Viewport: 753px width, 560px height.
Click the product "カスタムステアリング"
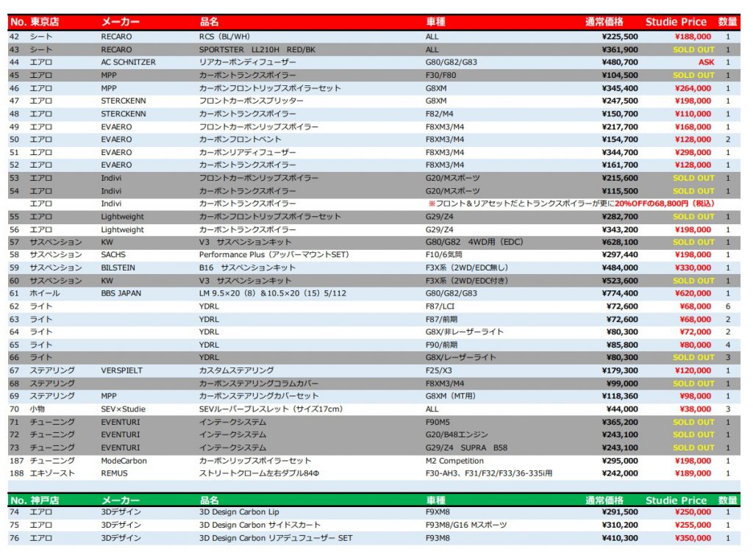pyautogui.click(x=236, y=370)
